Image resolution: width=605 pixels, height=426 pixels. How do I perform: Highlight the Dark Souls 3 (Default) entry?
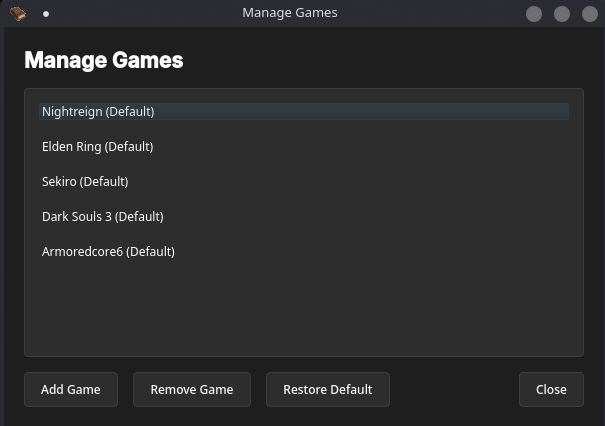pyautogui.click(x=102, y=217)
